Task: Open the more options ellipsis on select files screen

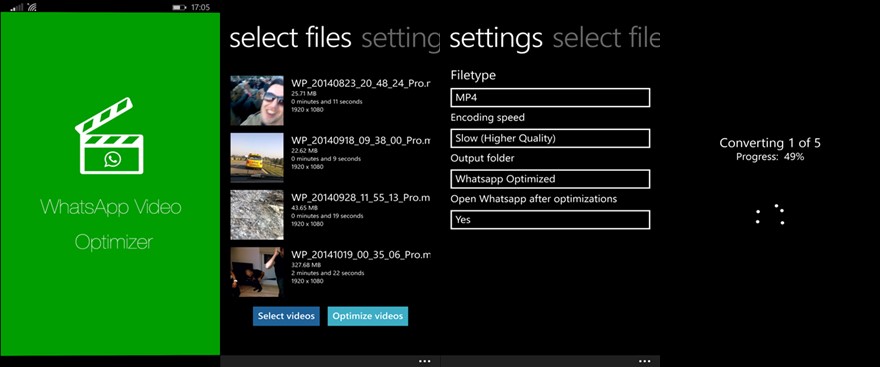Action: [x=425, y=361]
